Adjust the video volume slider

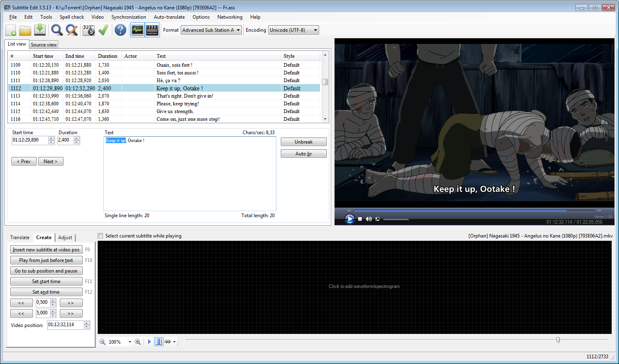click(396, 220)
